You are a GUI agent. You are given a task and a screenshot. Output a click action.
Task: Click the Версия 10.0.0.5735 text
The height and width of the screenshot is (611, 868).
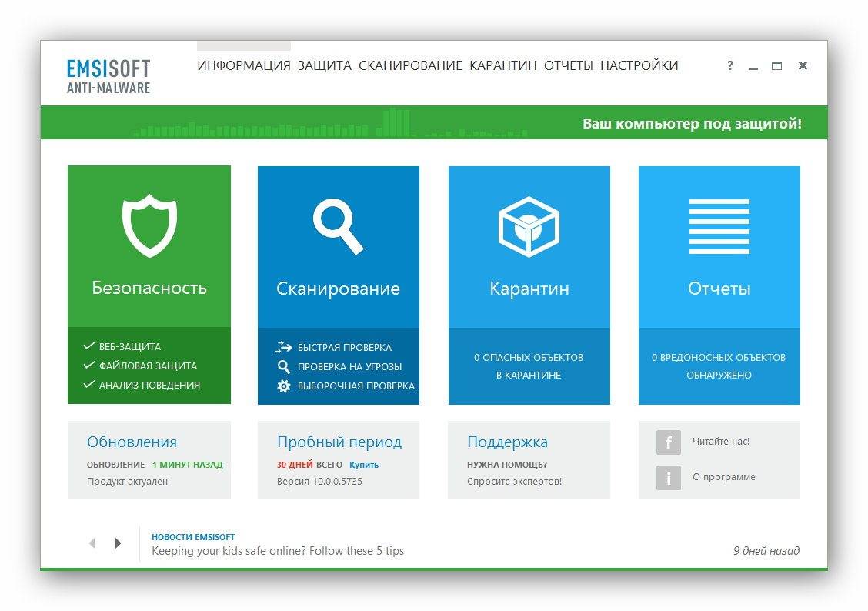[319, 482]
